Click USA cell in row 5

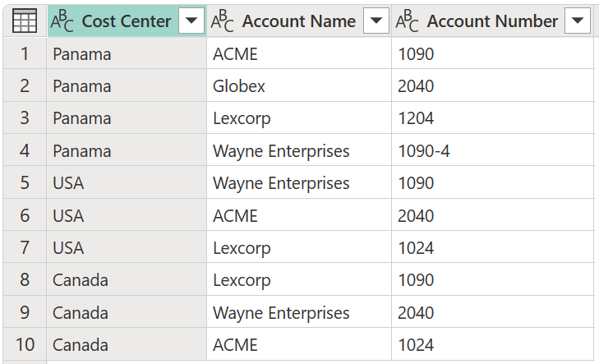[x=127, y=182]
